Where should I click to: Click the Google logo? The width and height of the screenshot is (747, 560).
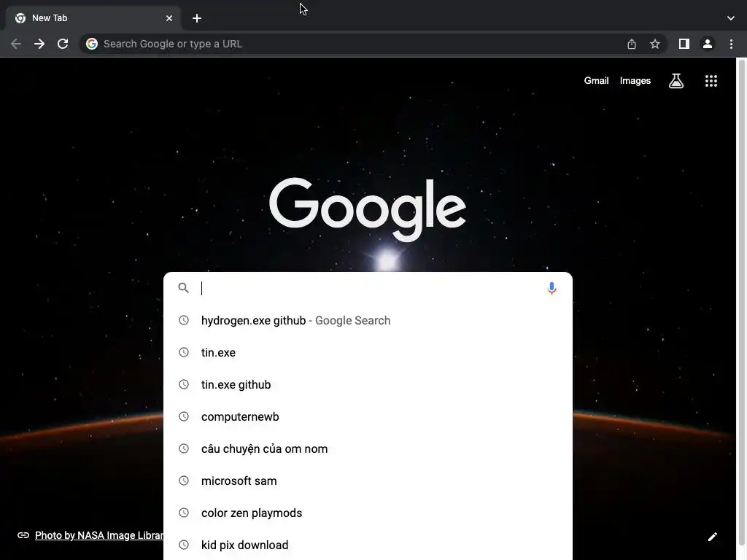(368, 209)
